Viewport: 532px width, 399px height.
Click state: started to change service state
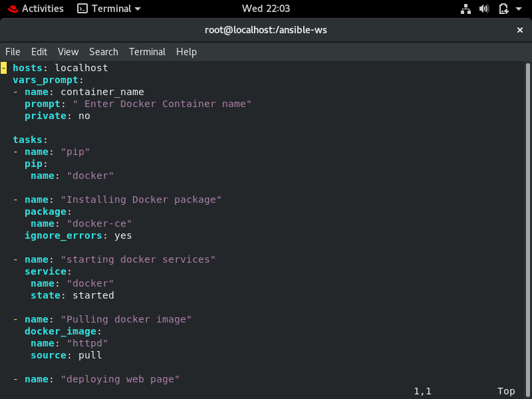click(93, 295)
